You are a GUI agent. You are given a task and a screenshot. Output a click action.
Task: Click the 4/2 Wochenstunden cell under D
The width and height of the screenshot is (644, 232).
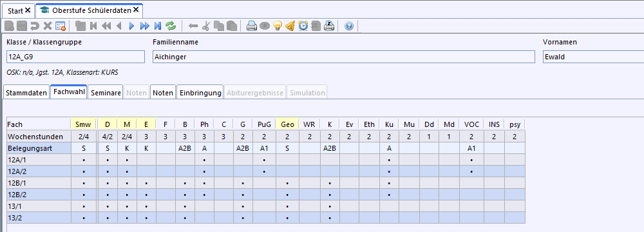click(x=108, y=136)
